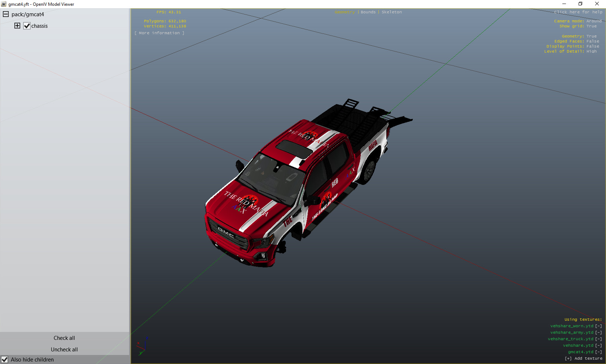
Task: Click here for help link
Action: click(578, 12)
